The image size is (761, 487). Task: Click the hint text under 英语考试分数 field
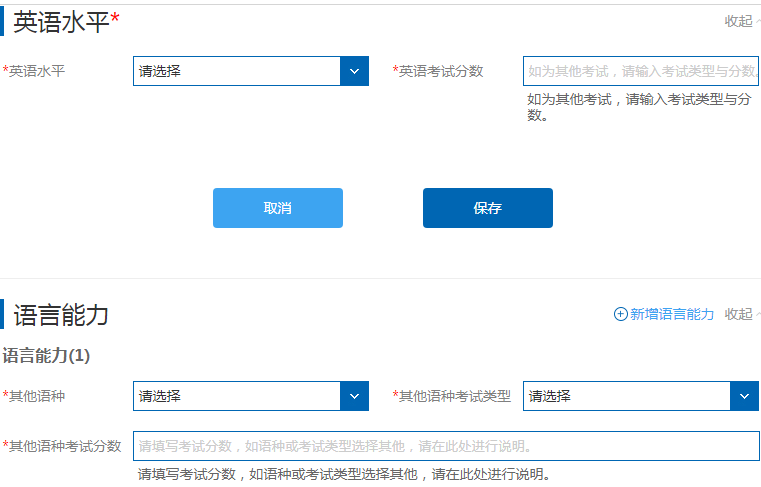click(639, 107)
